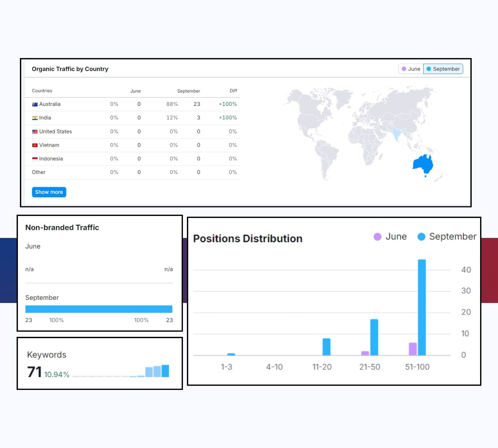The height and width of the screenshot is (448, 498).
Task: Click the June column header
Action: click(135, 91)
